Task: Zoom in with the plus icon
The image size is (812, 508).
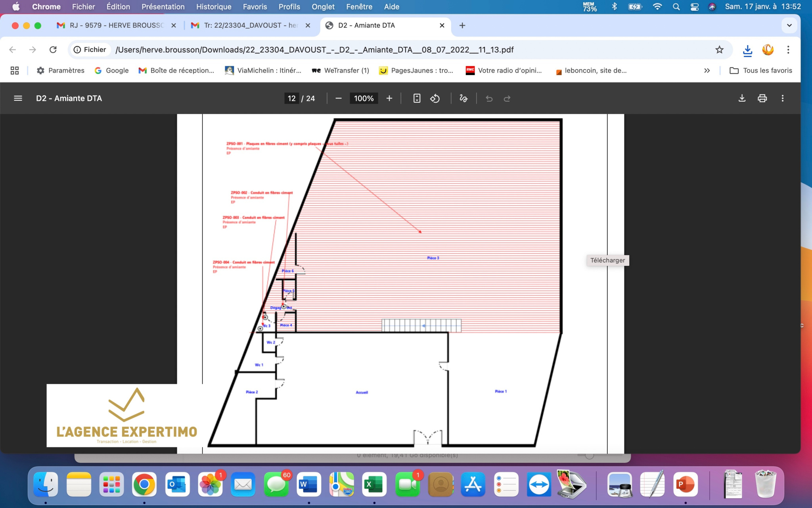Action: click(389, 98)
